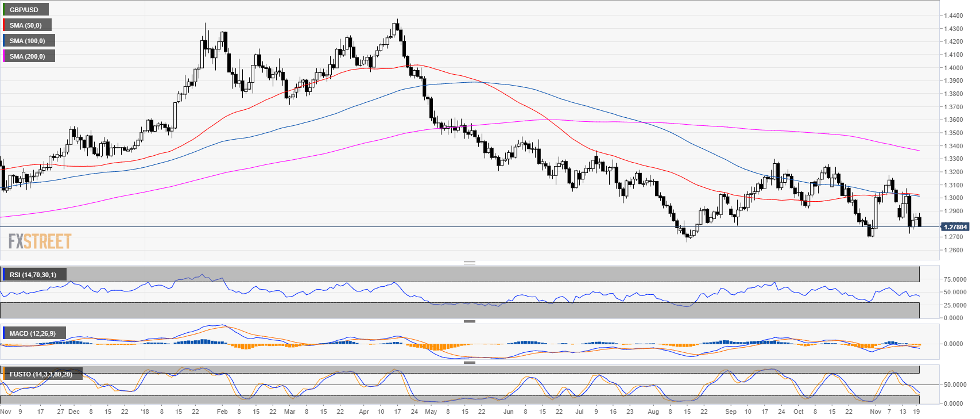Screen dimensions: 980x419
Task: Open FUSTO (14,3,3,80,20) indicator label
Action: tap(41, 374)
